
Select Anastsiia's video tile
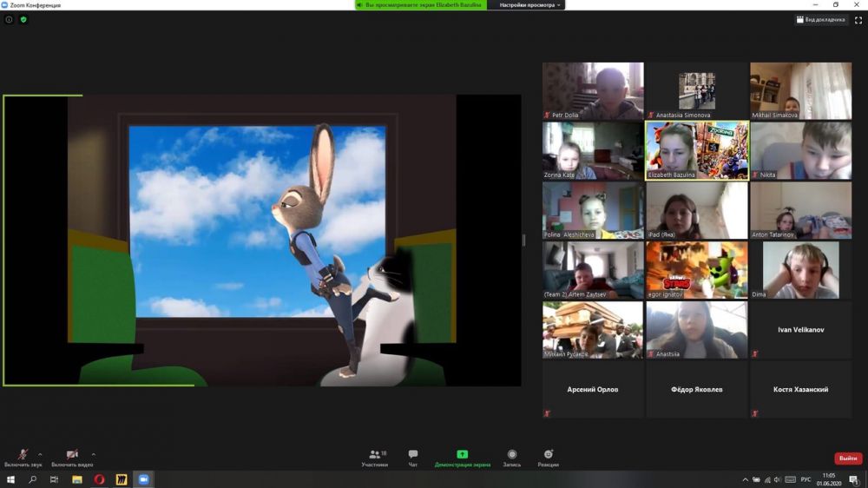(x=696, y=330)
